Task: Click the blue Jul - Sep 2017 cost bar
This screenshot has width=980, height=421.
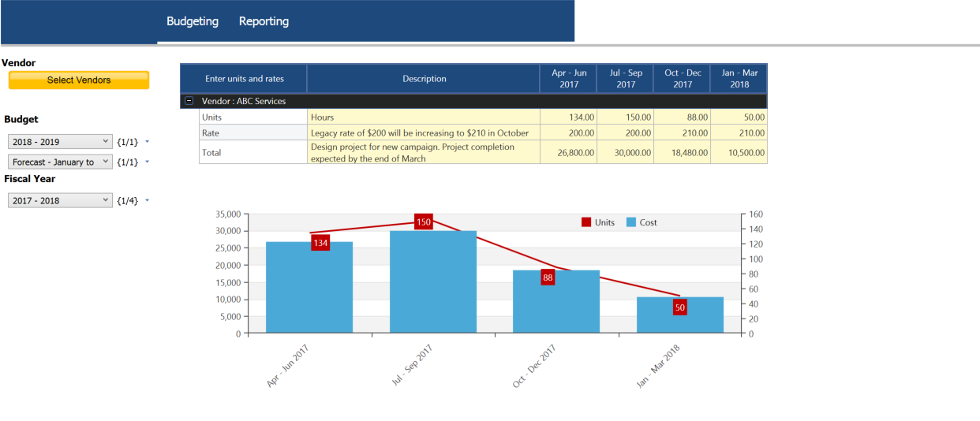Action: pos(433,284)
